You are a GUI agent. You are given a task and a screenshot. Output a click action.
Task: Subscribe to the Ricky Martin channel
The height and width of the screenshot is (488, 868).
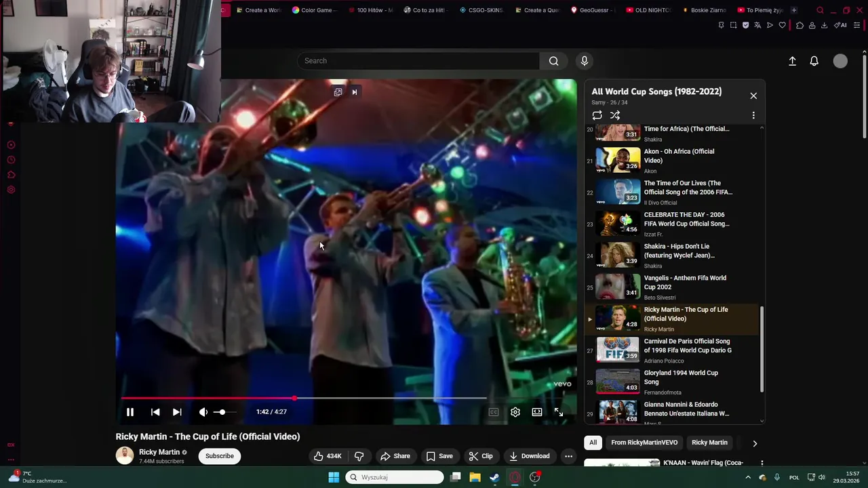tap(220, 456)
